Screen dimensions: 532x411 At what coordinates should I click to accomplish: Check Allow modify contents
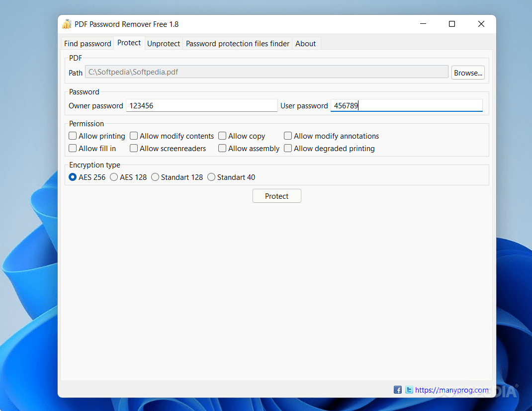click(133, 136)
